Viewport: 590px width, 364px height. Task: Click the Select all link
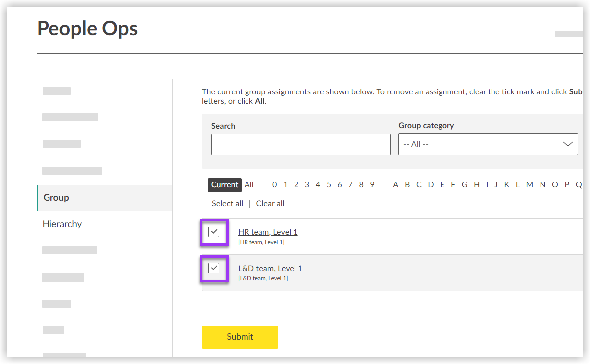227,203
